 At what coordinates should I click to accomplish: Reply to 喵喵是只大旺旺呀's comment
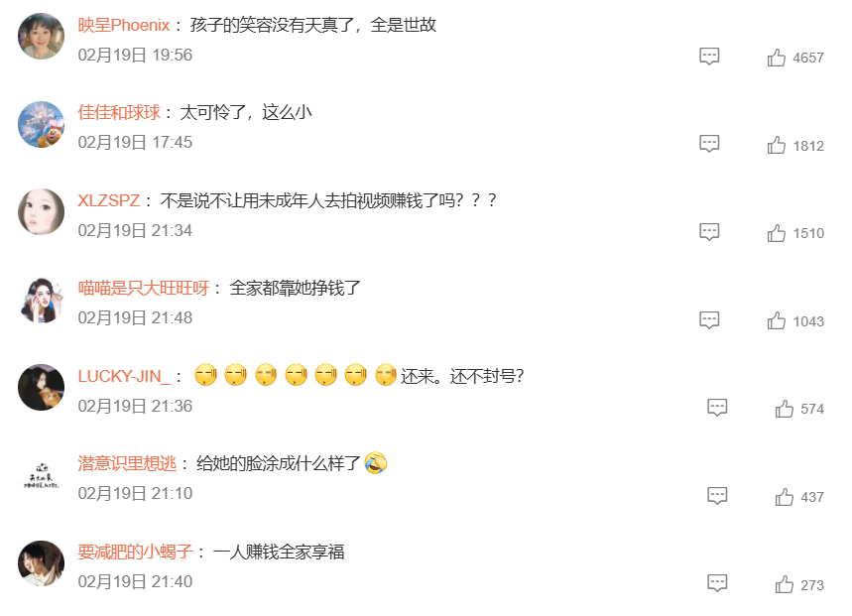709,319
